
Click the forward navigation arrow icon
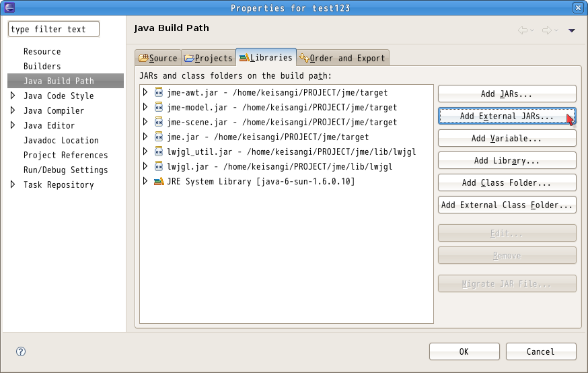pos(547,30)
